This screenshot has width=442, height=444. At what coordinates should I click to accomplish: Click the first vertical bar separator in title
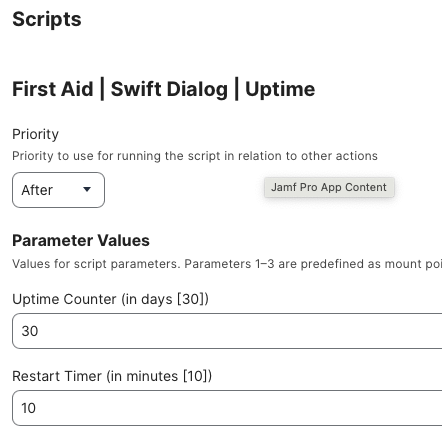tap(102, 89)
